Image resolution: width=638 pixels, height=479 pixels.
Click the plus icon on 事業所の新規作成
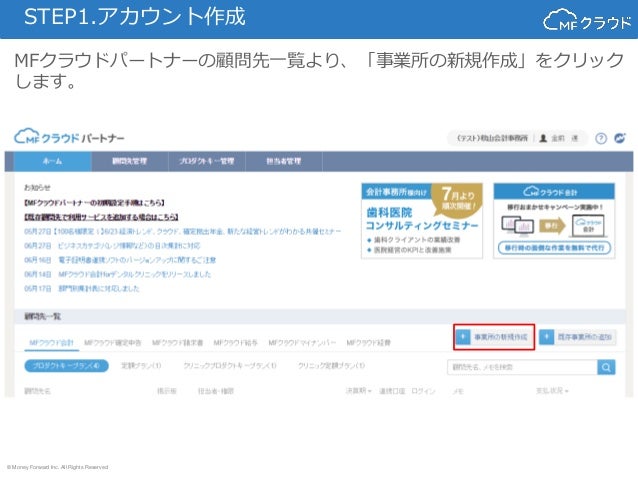point(463,337)
